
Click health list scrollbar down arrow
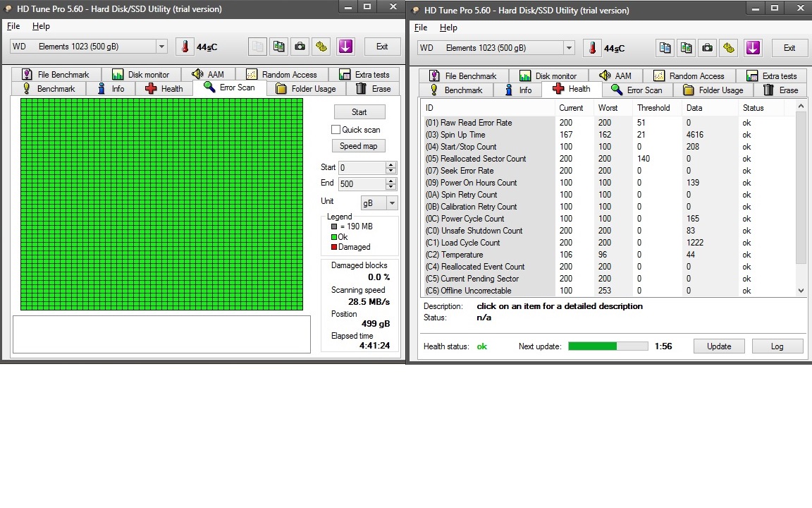coord(801,291)
